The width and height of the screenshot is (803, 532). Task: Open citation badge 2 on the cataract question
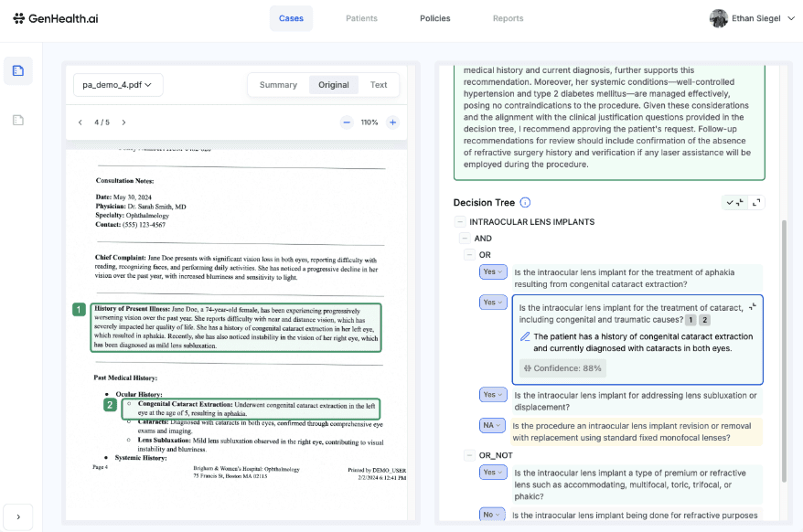[704, 320]
